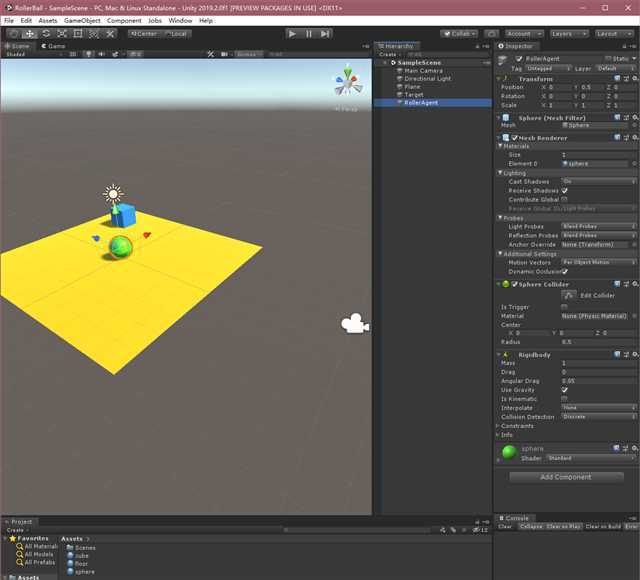Toggle the Receive Shadows checkbox
The image size is (640, 580).
[x=564, y=191]
